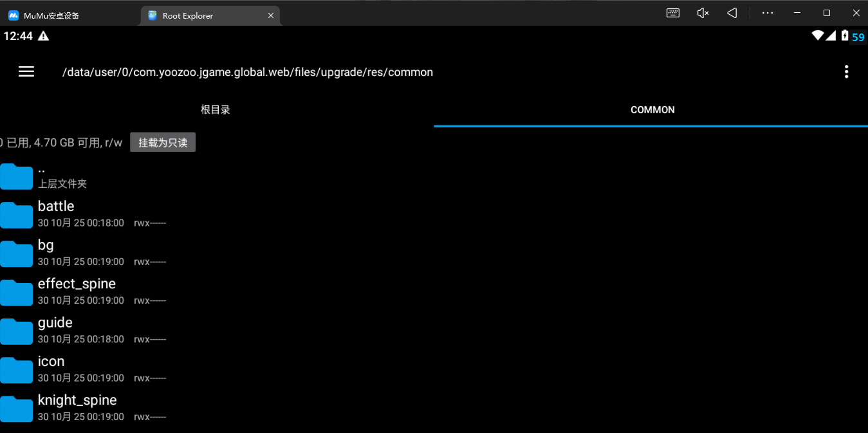Viewport: 868px width, 433px height.
Task: Click the warning triangle status icon
Action: [43, 36]
